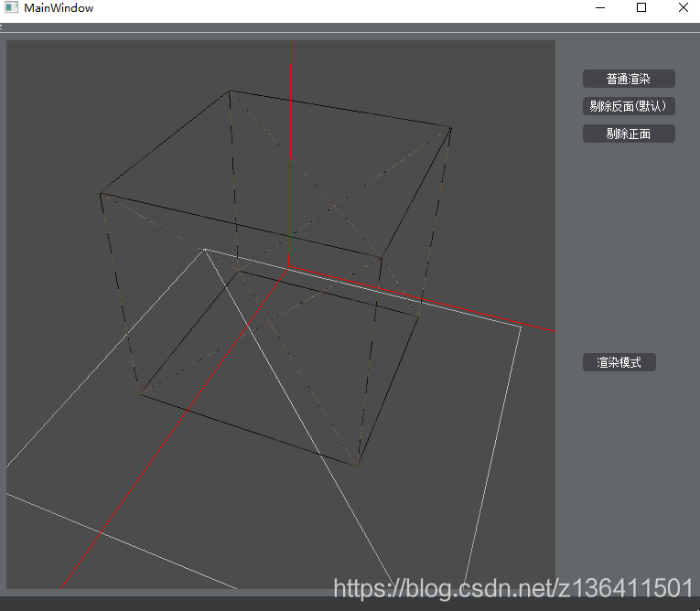
Task: Click inside the 3D wireframe cube viewport
Action: click(x=280, y=315)
